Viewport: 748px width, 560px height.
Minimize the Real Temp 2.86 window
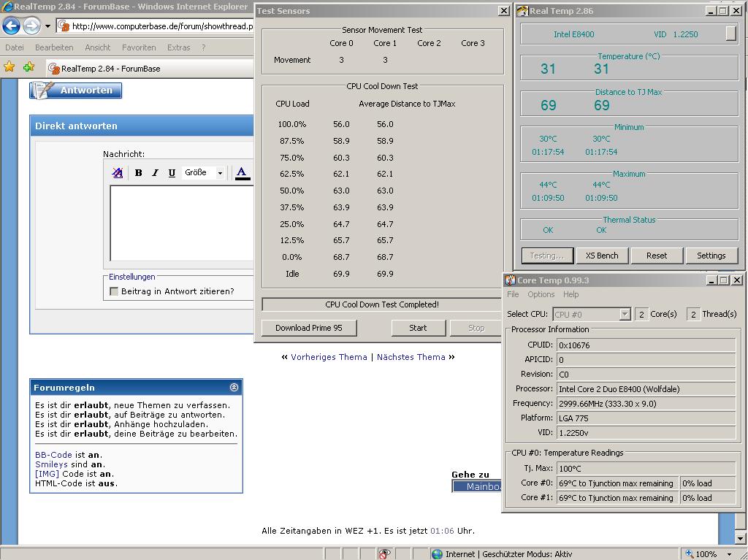(x=711, y=10)
